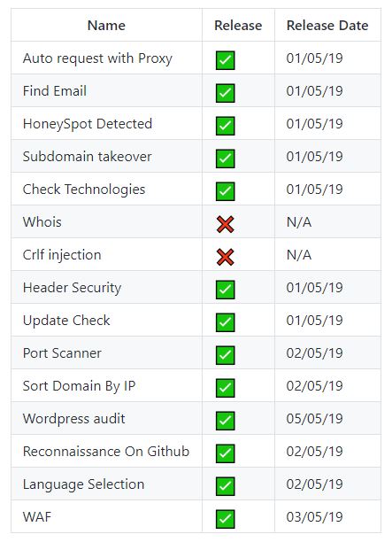Click the 03/05/19 date for WAF
This screenshot has width=392, height=542.
pos(315,517)
